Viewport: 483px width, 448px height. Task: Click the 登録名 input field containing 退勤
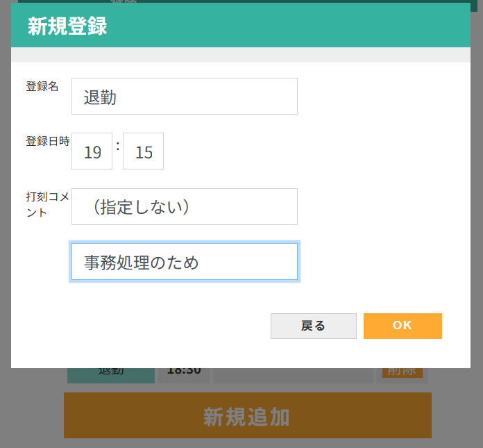pos(184,97)
